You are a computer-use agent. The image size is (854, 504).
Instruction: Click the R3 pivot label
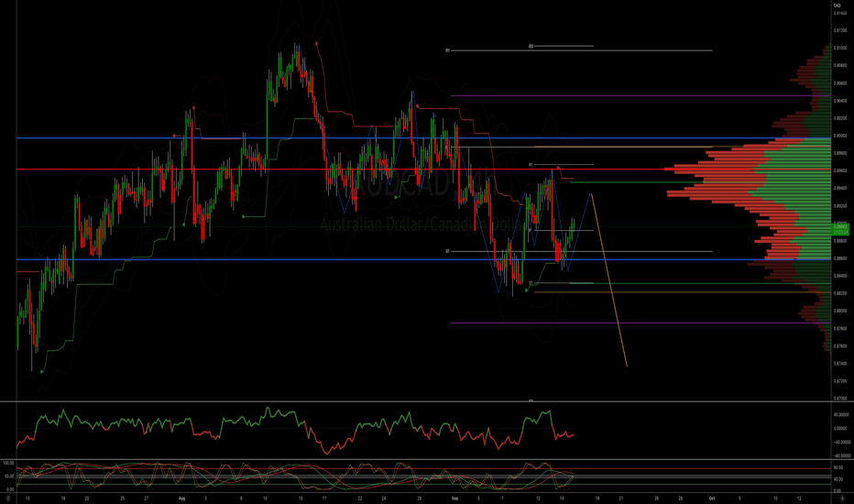pos(531,47)
